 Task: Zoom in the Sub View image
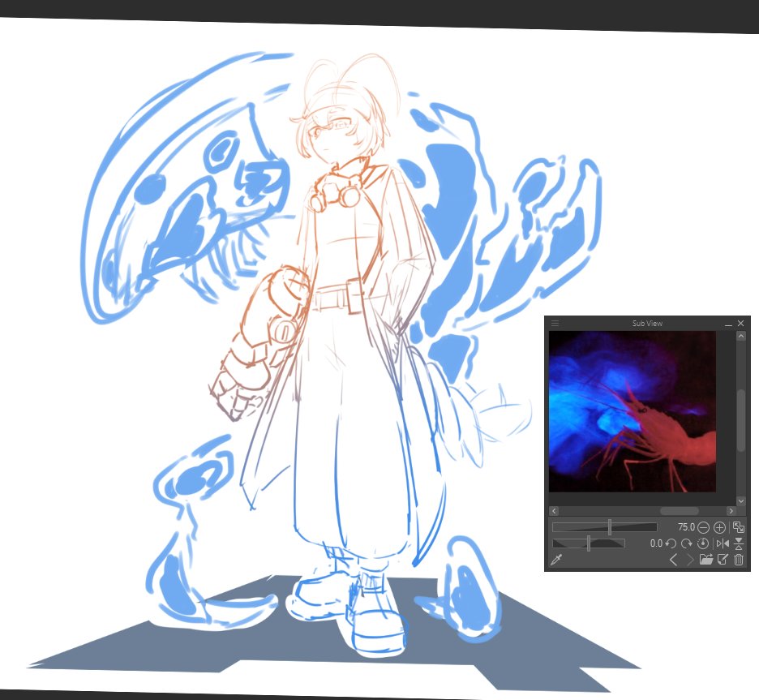point(720,527)
